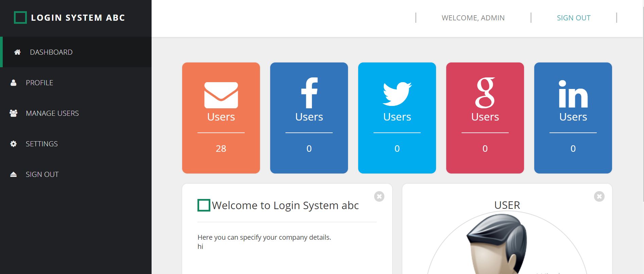Click the green square logo in sidebar header
The width and height of the screenshot is (644, 274).
[x=20, y=18]
